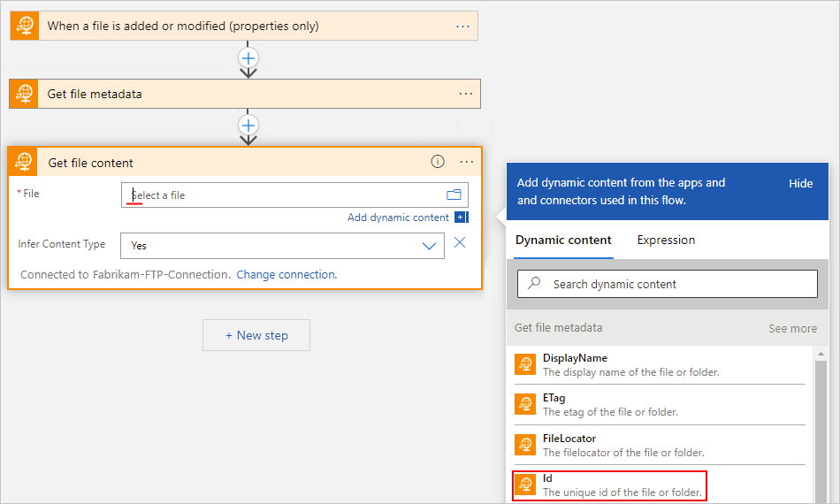Select the Dynamic content tab

coord(563,240)
